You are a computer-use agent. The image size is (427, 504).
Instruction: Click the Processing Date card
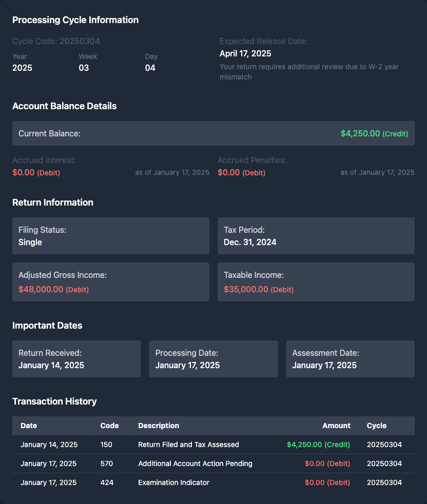click(x=213, y=359)
